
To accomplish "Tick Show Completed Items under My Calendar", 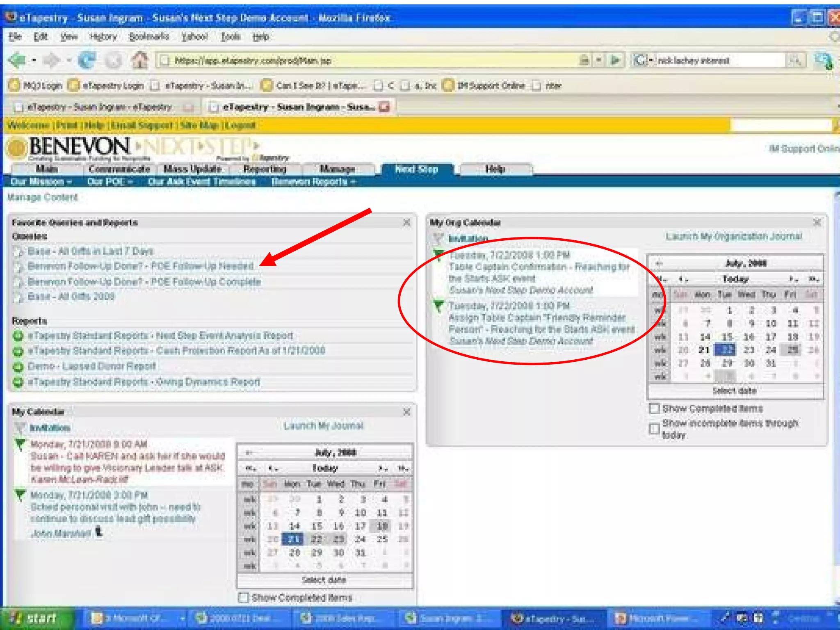I will (x=243, y=598).
